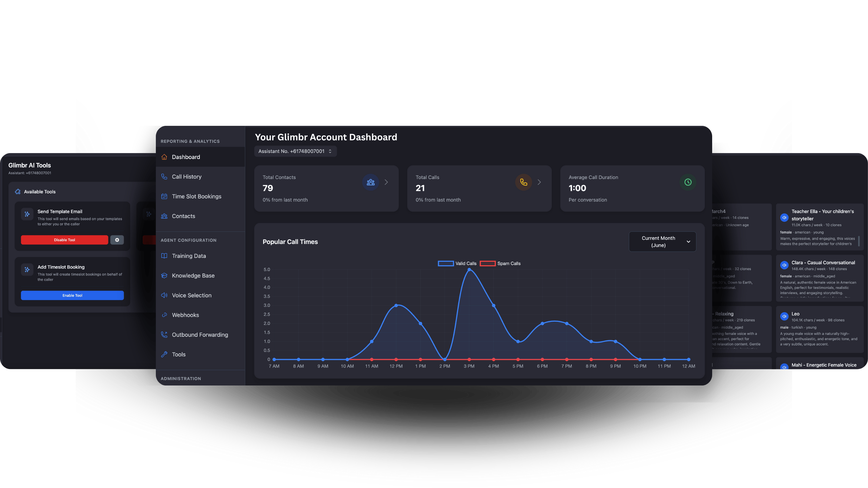Enable the Add Timeslot Booking tool
The height and width of the screenshot is (488, 868).
(72, 295)
